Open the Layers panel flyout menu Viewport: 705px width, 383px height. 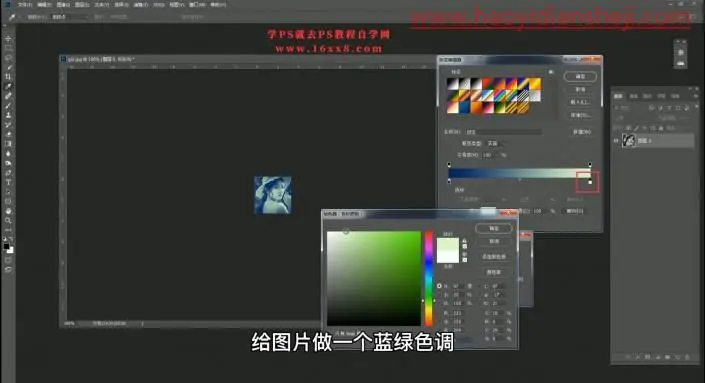695,96
